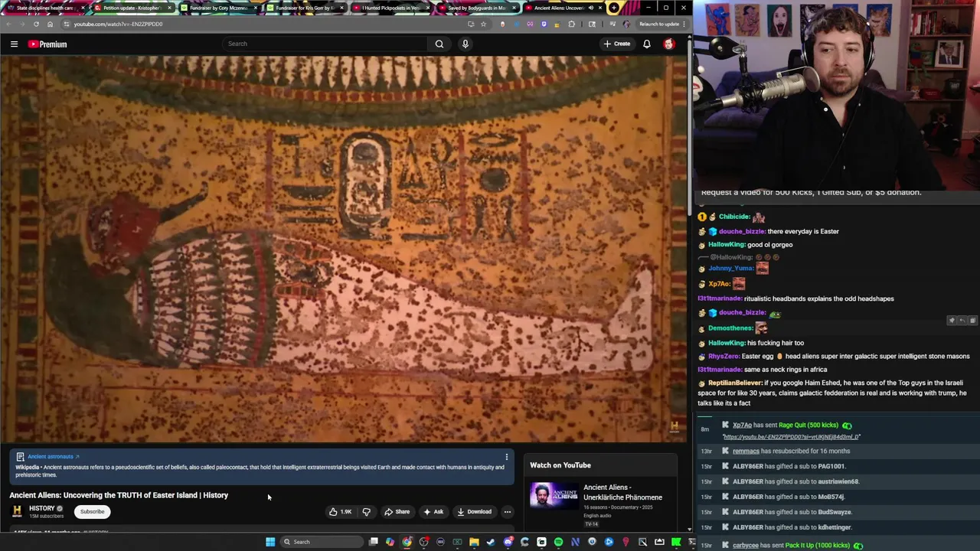980x551 pixels.
Task: Close the Ancient Aliens browser tab
Action: [x=600, y=8]
